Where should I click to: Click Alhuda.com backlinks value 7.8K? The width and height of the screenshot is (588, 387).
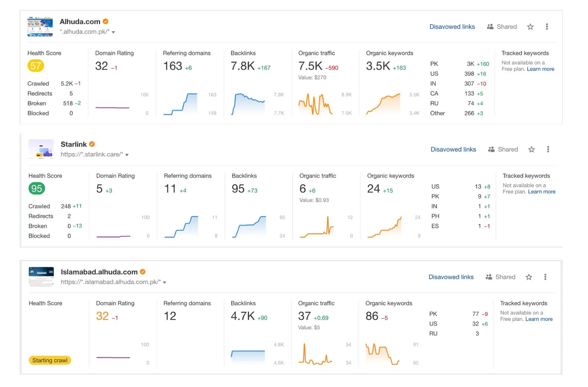243,66
